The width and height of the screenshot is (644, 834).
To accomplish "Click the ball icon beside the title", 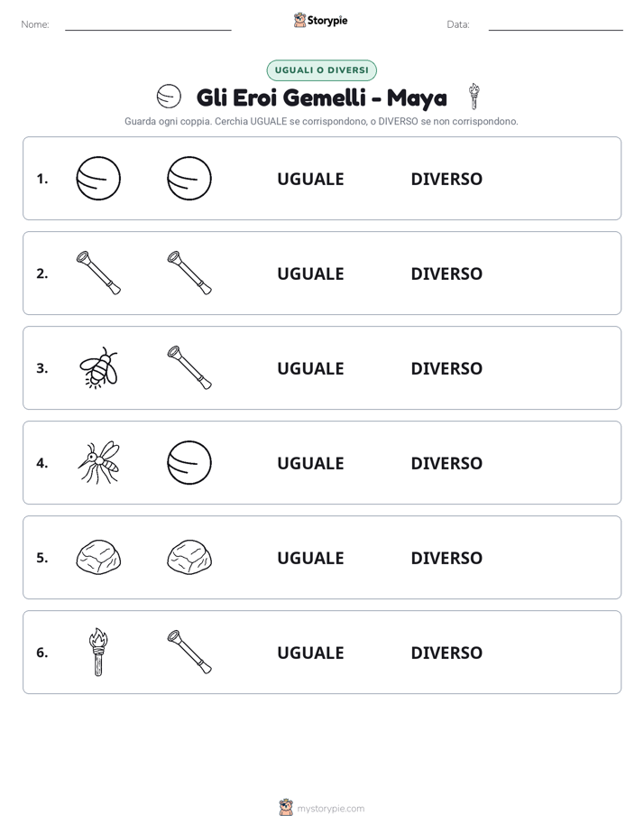I will (x=169, y=97).
